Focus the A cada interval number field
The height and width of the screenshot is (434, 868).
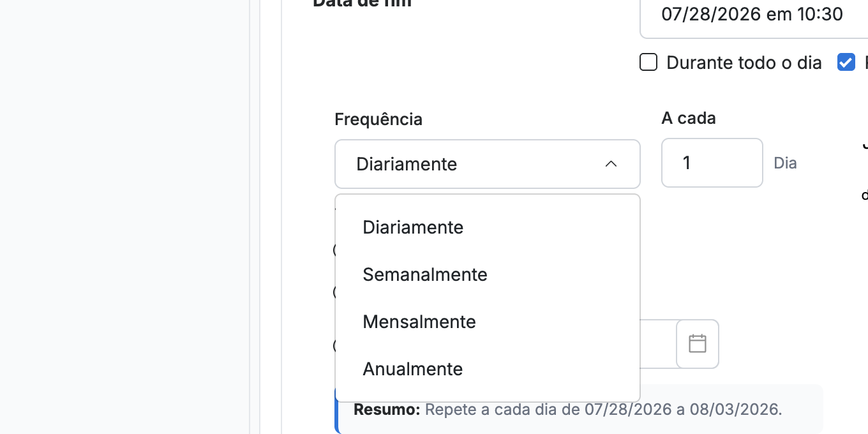click(712, 163)
